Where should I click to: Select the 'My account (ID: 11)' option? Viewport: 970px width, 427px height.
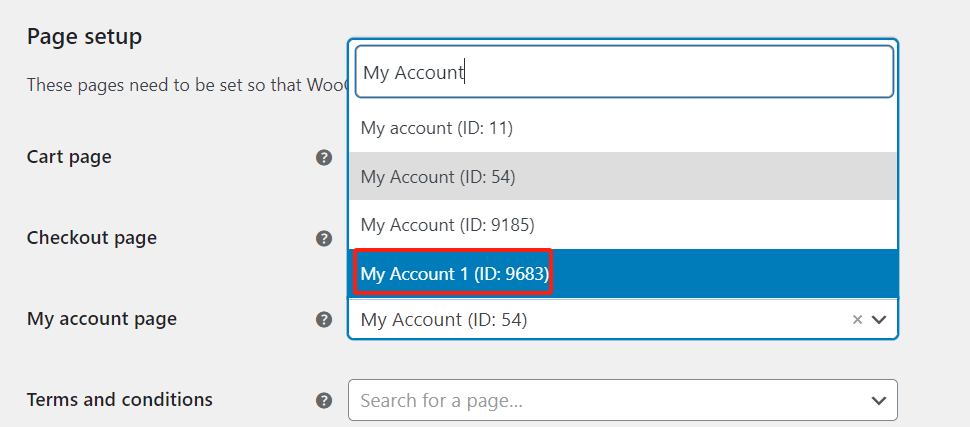click(437, 128)
